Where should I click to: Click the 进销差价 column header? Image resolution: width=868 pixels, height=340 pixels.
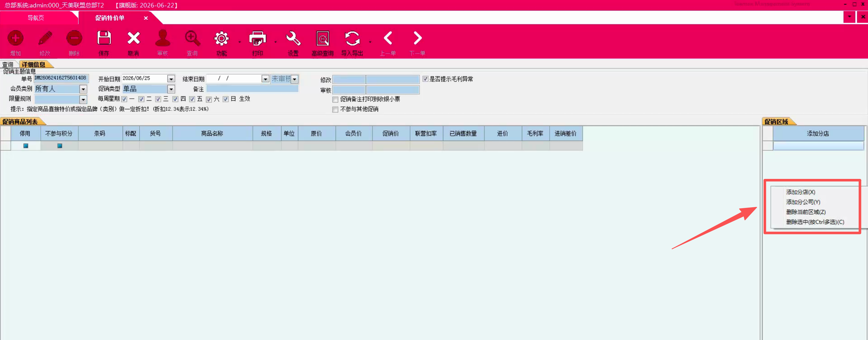[566, 133]
